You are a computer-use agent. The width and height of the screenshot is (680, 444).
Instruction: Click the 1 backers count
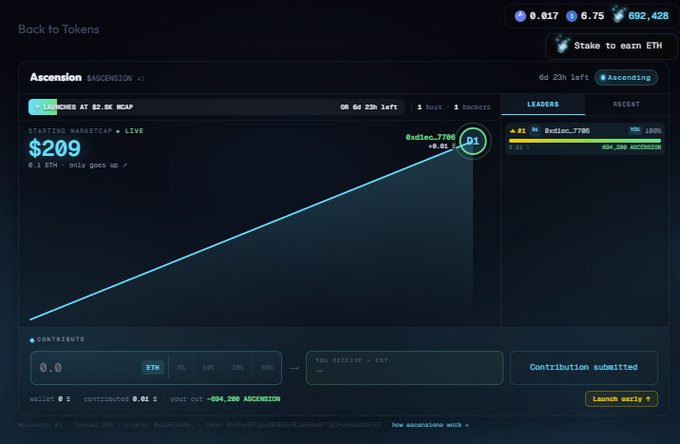pyautogui.click(x=472, y=107)
